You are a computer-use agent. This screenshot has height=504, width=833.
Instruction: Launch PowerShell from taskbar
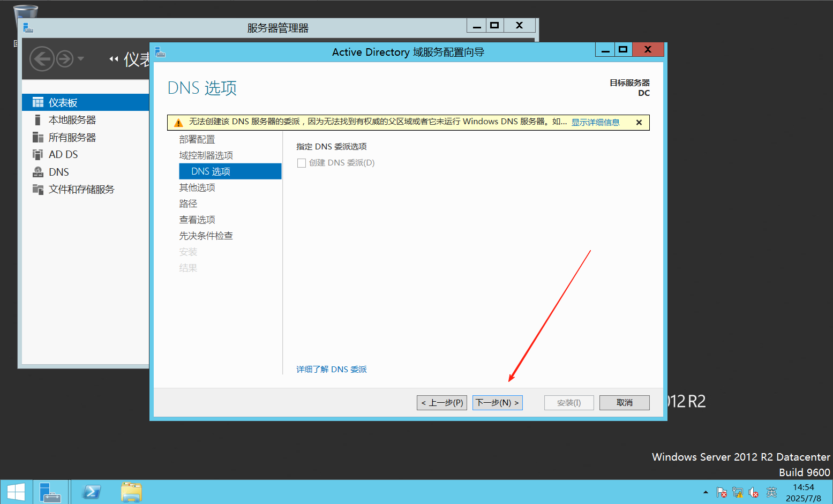[x=92, y=492]
